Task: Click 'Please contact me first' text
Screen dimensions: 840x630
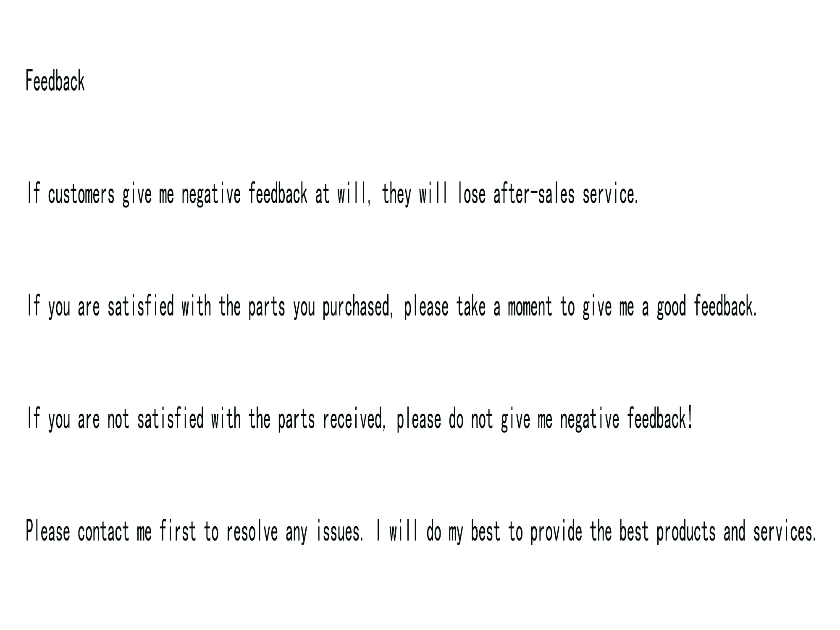Action: click(x=111, y=532)
